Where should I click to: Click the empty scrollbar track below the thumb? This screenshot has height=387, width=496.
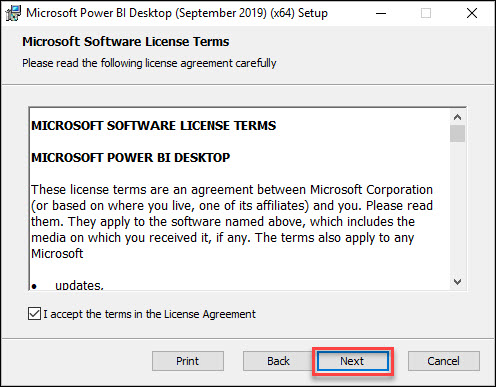457,208
